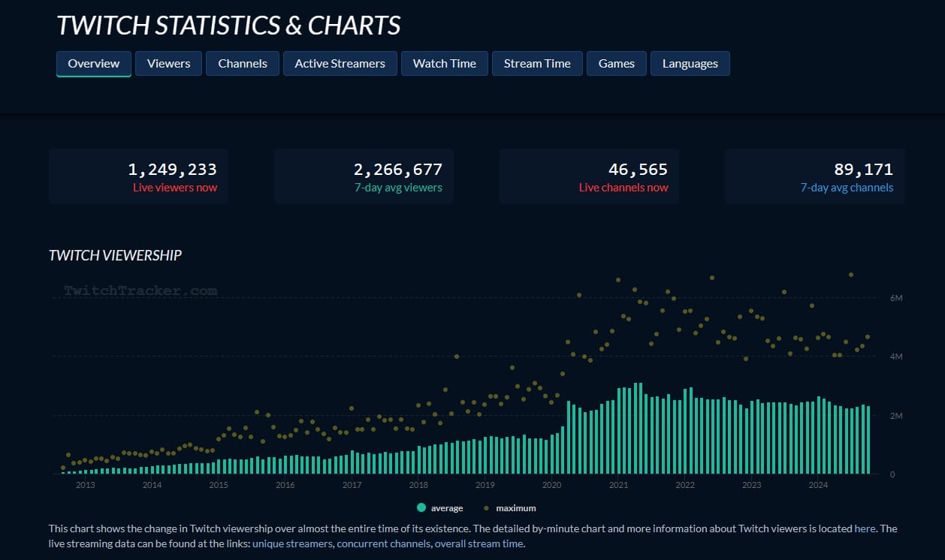
Task: Click the 2024 x-axis label
Action: coord(818,485)
